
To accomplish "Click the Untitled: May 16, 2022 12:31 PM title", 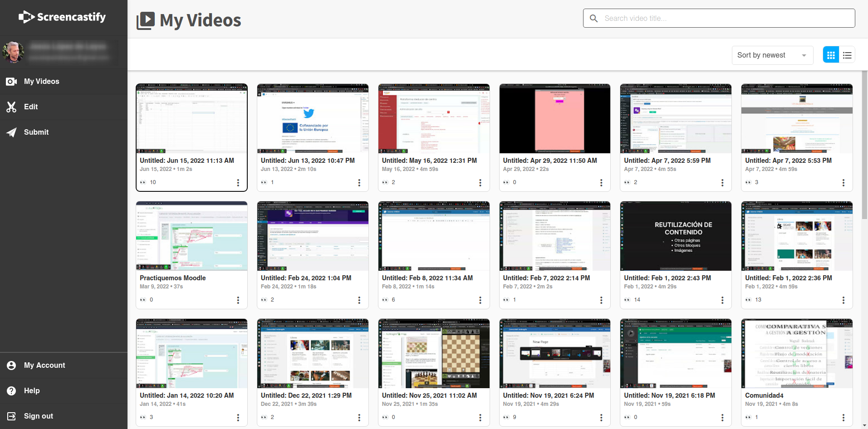I will (429, 161).
